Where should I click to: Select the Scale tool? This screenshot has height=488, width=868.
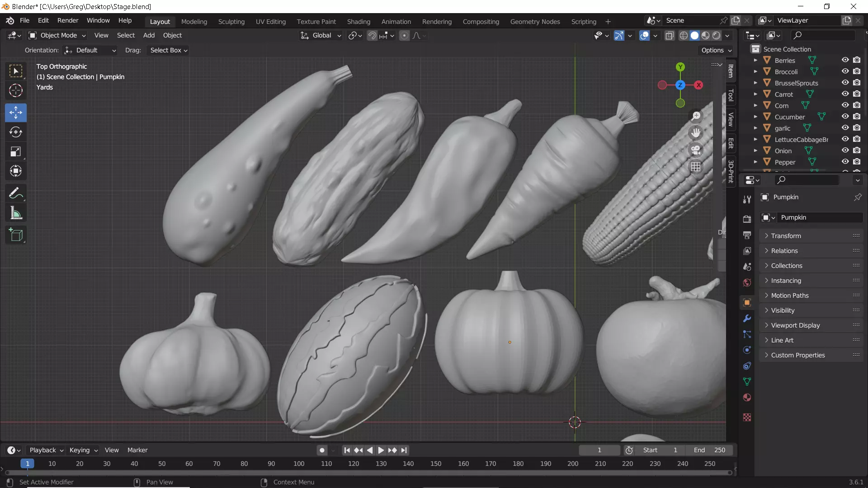(16, 151)
